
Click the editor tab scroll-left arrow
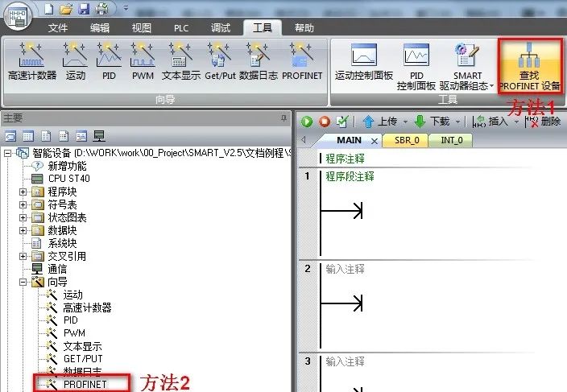click(x=304, y=140)
